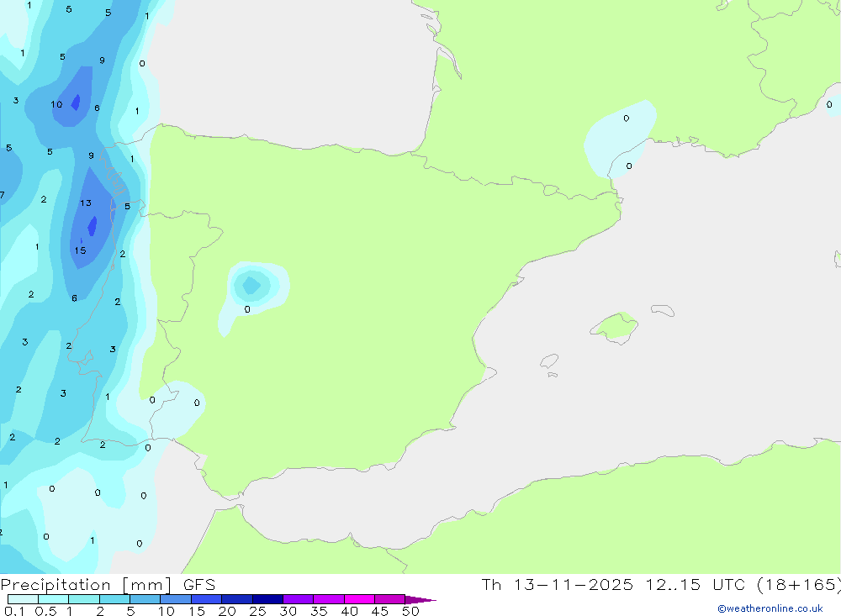Pick the legend swatch between 5 and 10

pos(145,599)
